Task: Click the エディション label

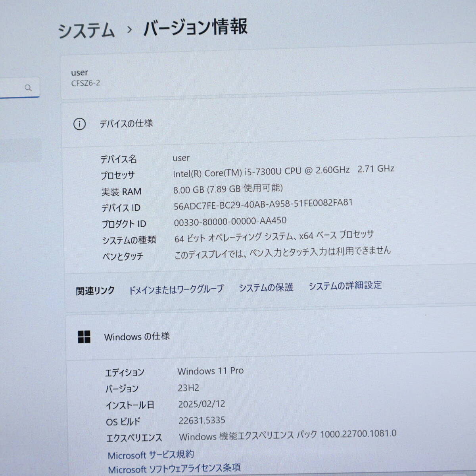Action: click(x=125, y=372)
